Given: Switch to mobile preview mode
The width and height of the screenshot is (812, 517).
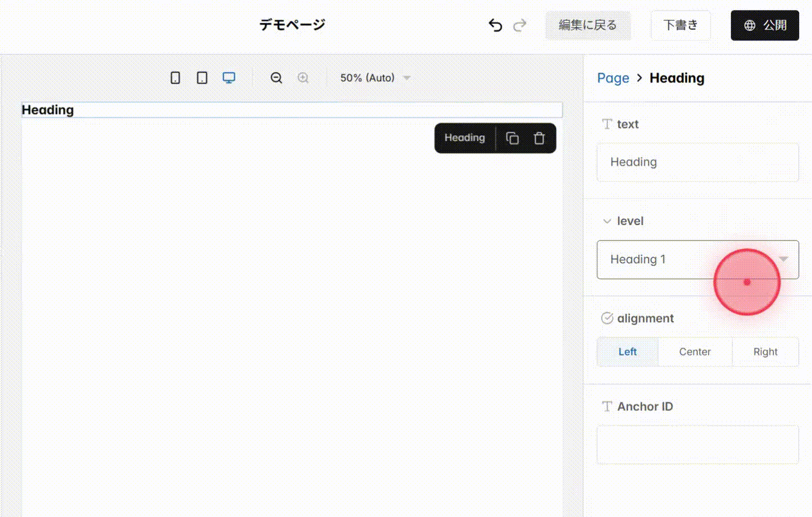Looking at the screenshot, I should point(175,77).
